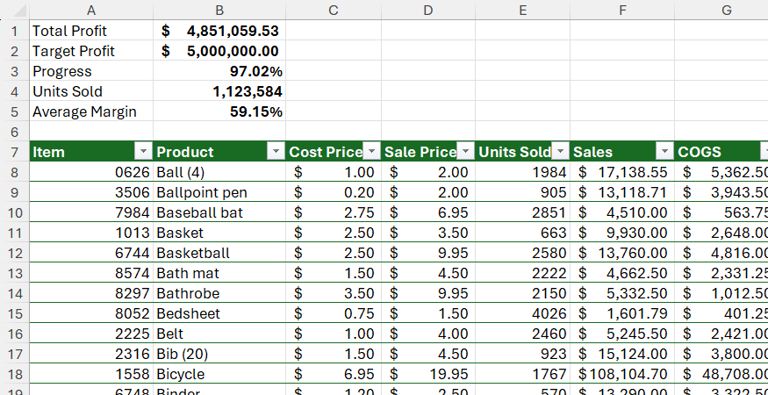Select the 97.02% progress value

[219, 71]
